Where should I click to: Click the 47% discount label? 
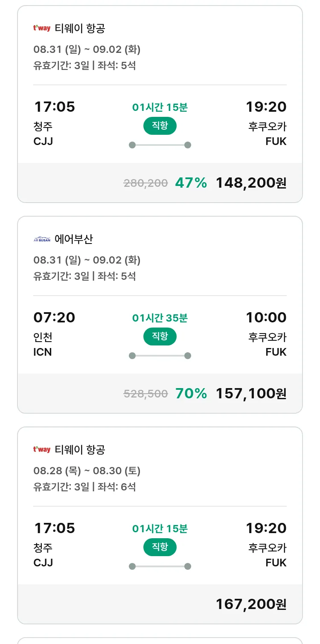pyautogui.click(x=191, y=183)
